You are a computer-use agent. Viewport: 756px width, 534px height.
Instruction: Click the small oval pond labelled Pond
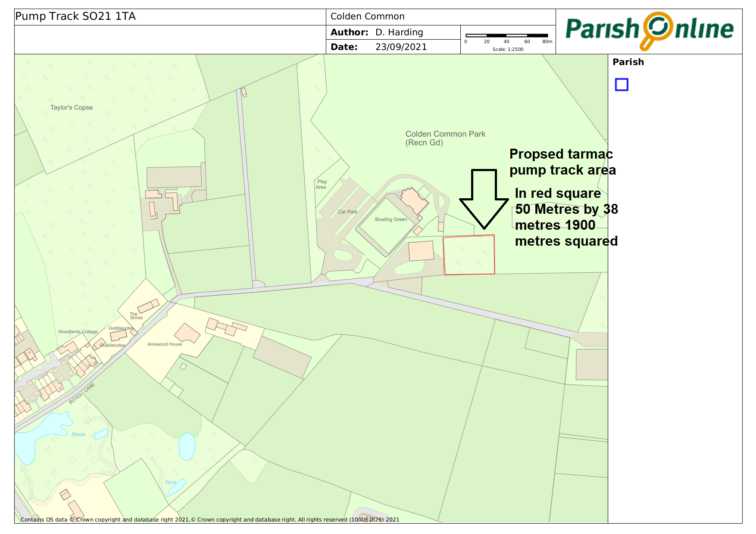point(187,447)
